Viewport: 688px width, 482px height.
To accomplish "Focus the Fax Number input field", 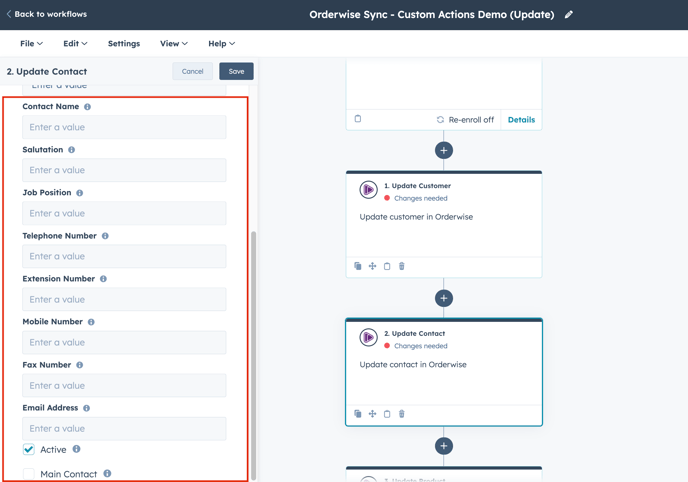I will tap(124, 386).
